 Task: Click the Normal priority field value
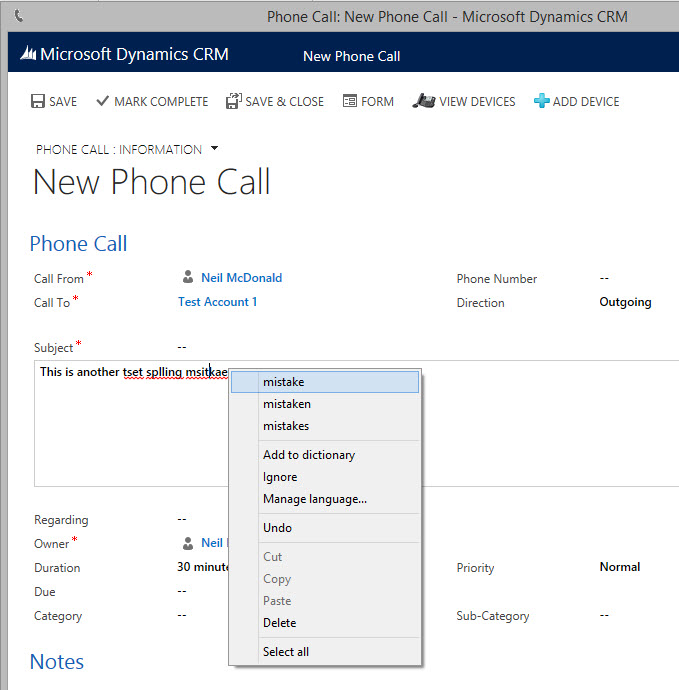[619, 567]
